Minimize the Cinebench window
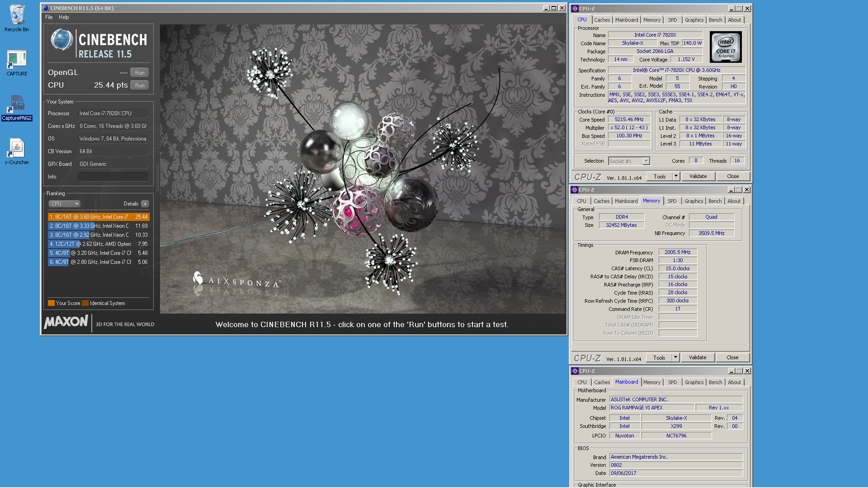 point(546,8)
